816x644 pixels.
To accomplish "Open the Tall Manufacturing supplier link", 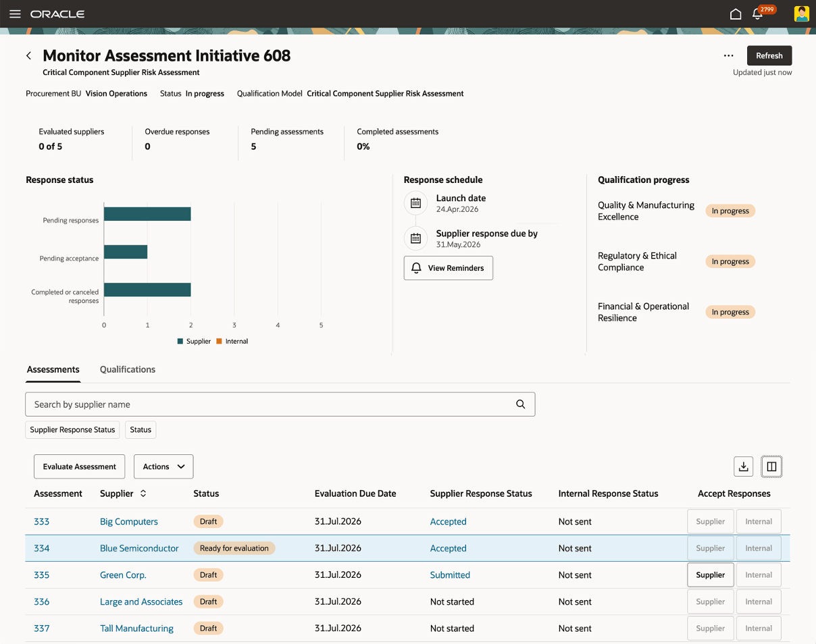I will (x=136, y=628).
